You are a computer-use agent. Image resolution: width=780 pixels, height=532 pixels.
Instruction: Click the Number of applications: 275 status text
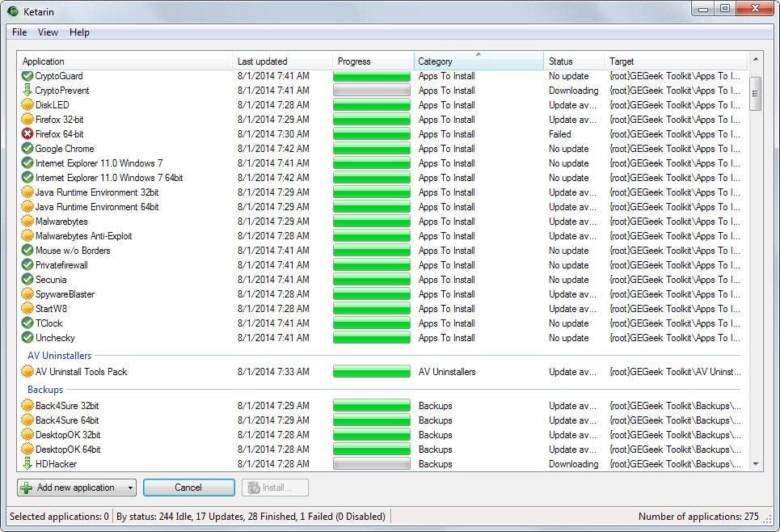click(x=698, y=517)
